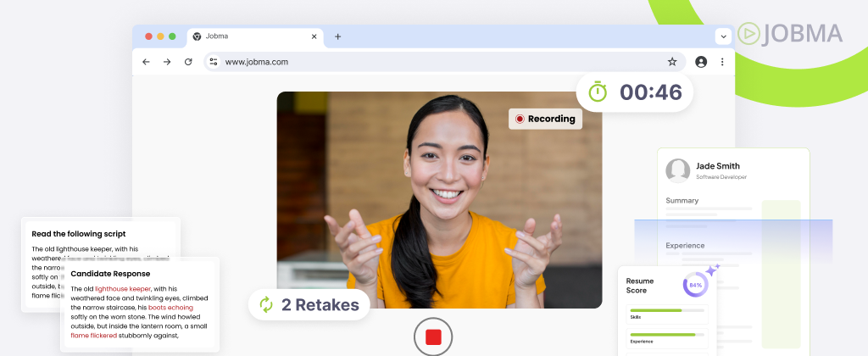The image size is (868, 356).
Task: Click the Software Developer subtitle
Action: 721,177
